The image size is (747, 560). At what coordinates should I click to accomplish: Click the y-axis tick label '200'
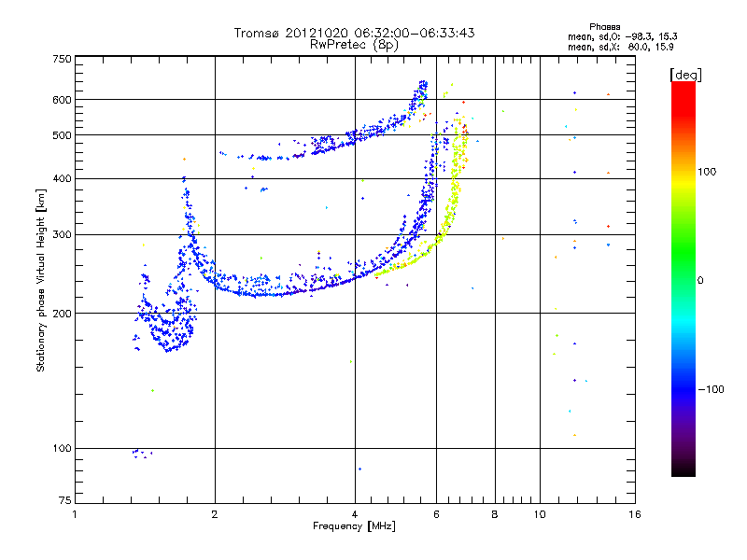point(62,314)
